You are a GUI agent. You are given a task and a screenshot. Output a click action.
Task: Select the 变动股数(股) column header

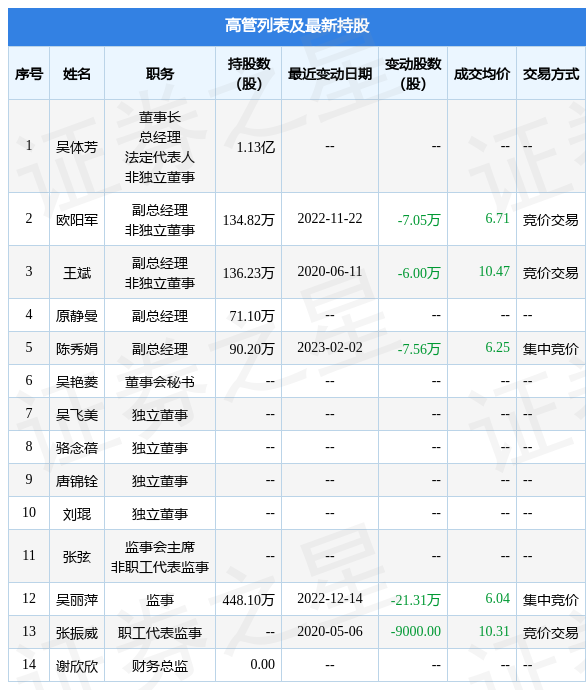pos(413,73)
